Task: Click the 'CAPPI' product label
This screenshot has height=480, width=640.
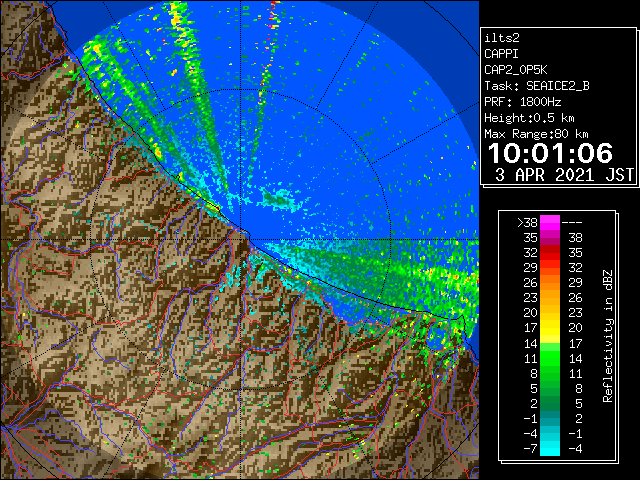Action: [501, 54]
